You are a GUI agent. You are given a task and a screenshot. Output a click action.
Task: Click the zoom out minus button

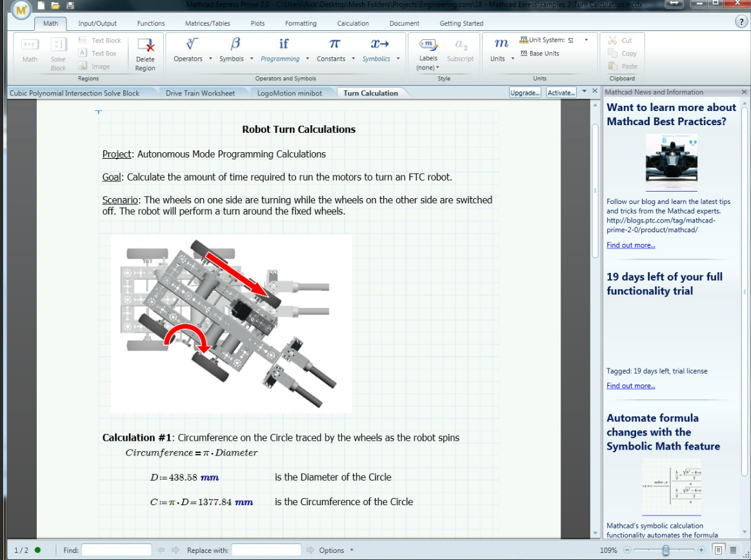coord(627,550)
